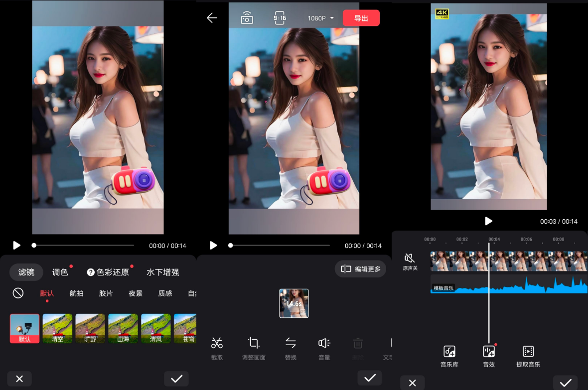Select the 调整画面 crop tool
Image resolution: width=588 pixels, height=390 pixels.
coord(254,347)
